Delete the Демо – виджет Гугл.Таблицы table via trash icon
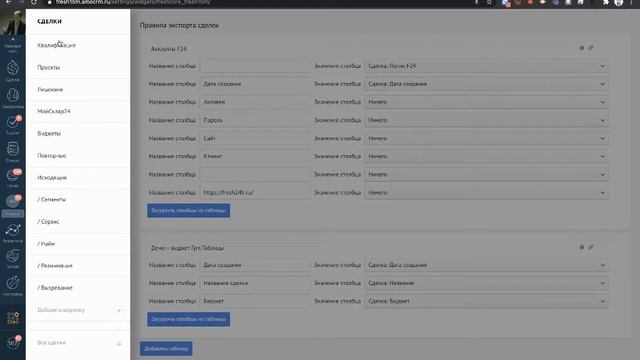Screen dimensions: 640x360 click(x=582, y=247)
